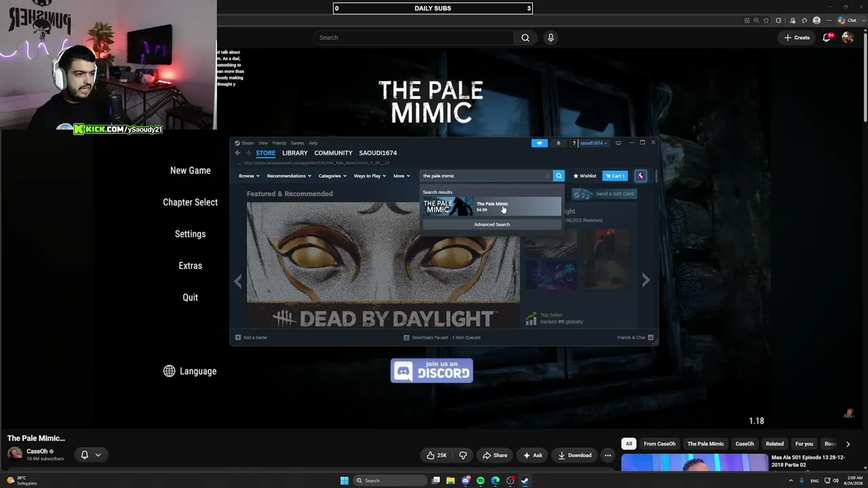Select the From CaseOh filter chip
Image resolution: width=868 pixels, height=488 pixels.
[660, 444]
